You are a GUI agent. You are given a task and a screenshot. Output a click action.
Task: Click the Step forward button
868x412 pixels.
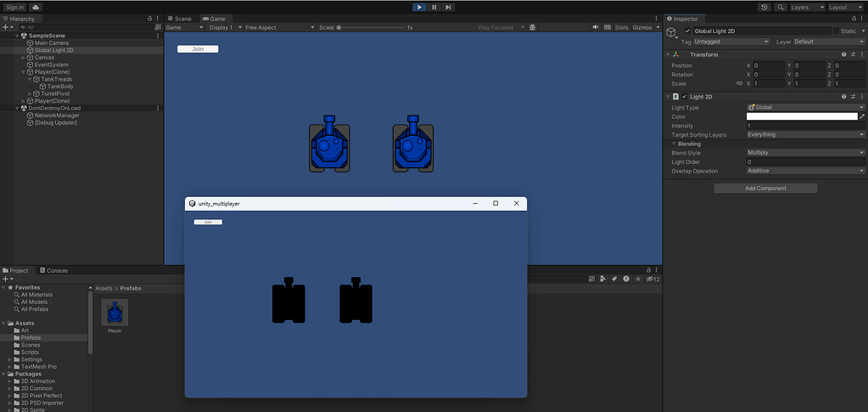tap(448, 7)
